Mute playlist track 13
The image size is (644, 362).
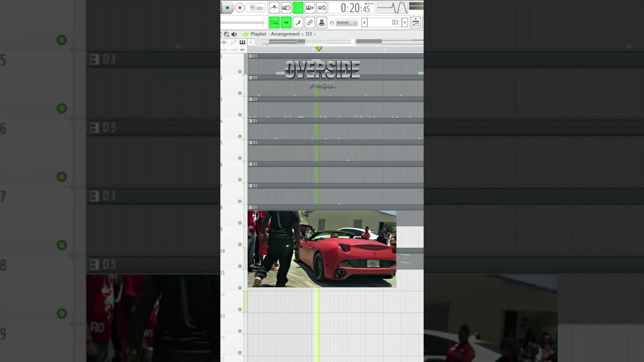tap(240, 331)
